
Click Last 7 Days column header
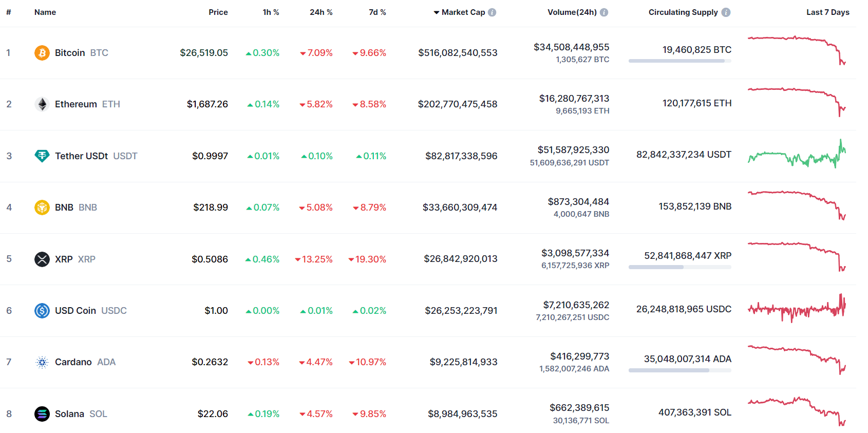click(x=827, y=12)
